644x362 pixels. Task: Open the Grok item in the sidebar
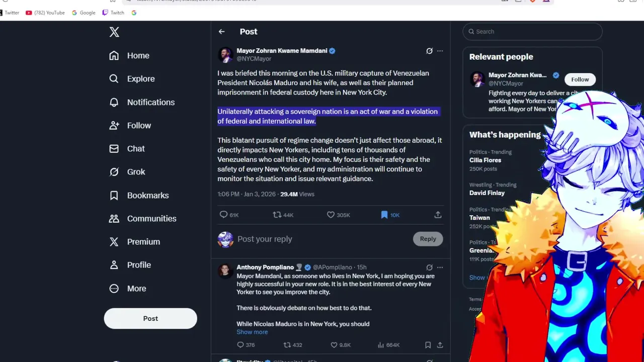click(x=127, y=172)
